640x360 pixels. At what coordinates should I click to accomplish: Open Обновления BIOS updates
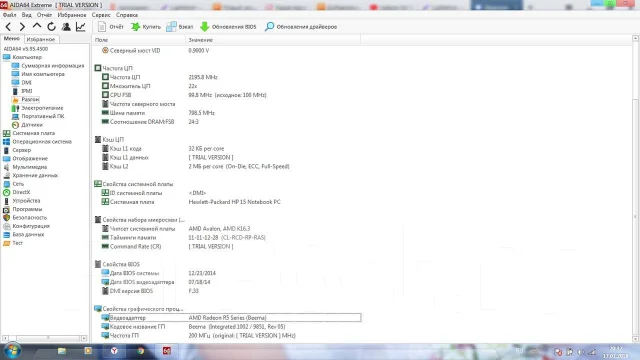click(x=228, y=27)
